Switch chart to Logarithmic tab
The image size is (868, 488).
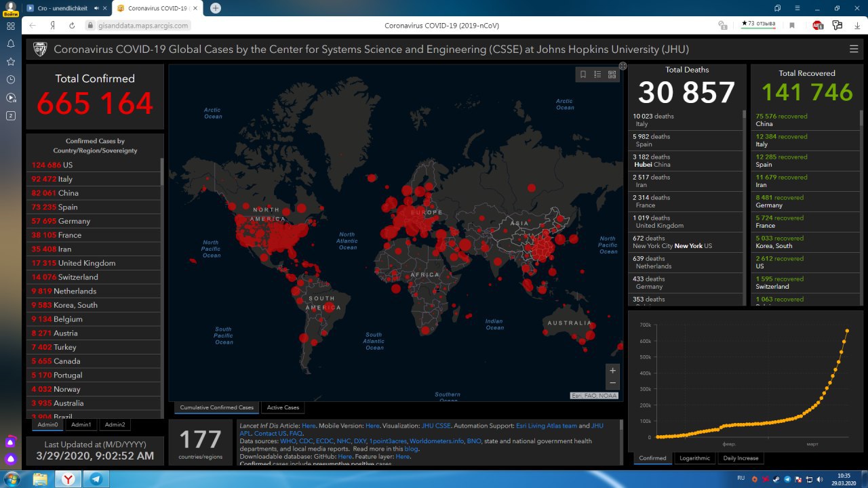click(x=694, y=458)
